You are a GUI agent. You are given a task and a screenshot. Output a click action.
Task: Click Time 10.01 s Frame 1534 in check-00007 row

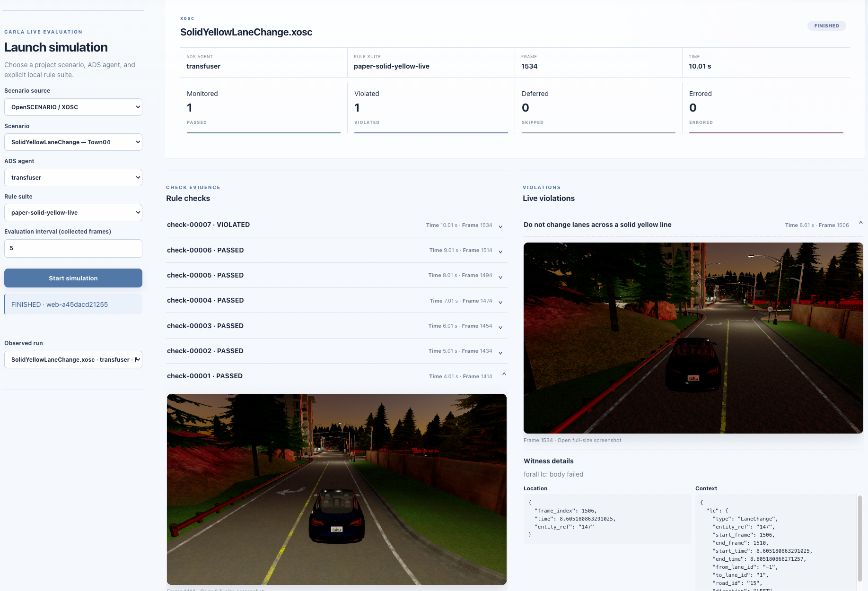tap(459, 225)
